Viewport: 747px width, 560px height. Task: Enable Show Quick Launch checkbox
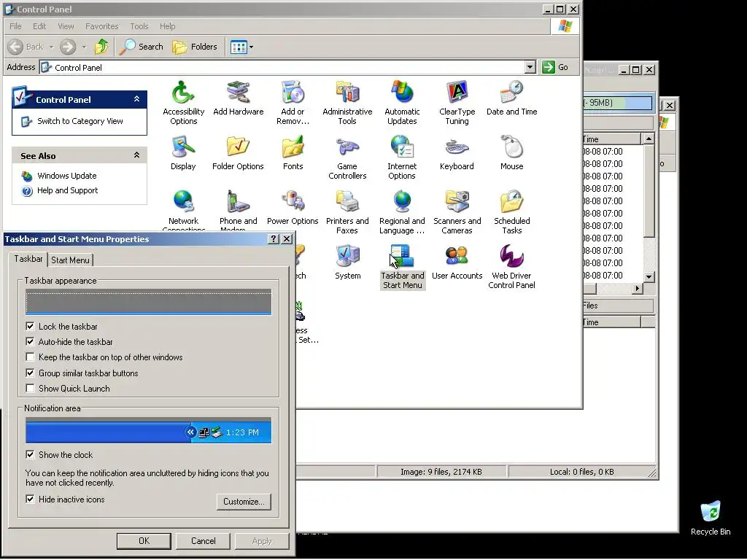point(30,388)
